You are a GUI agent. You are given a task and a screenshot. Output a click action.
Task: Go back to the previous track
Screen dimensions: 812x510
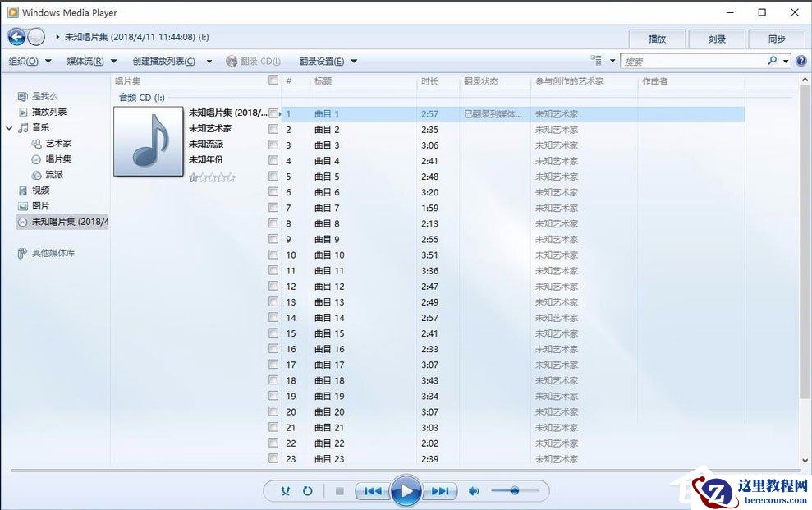(372, 490)
